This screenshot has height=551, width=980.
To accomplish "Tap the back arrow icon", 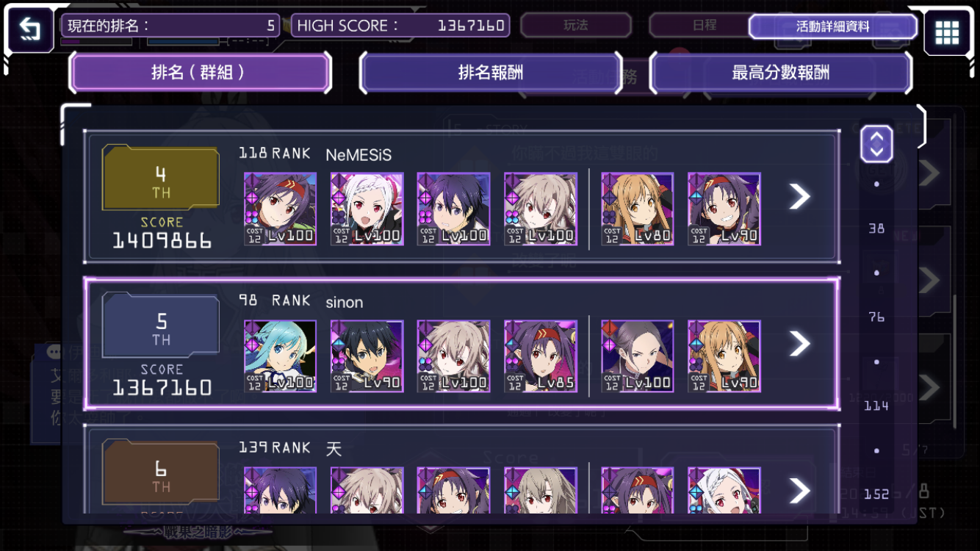I will [30, 29].
